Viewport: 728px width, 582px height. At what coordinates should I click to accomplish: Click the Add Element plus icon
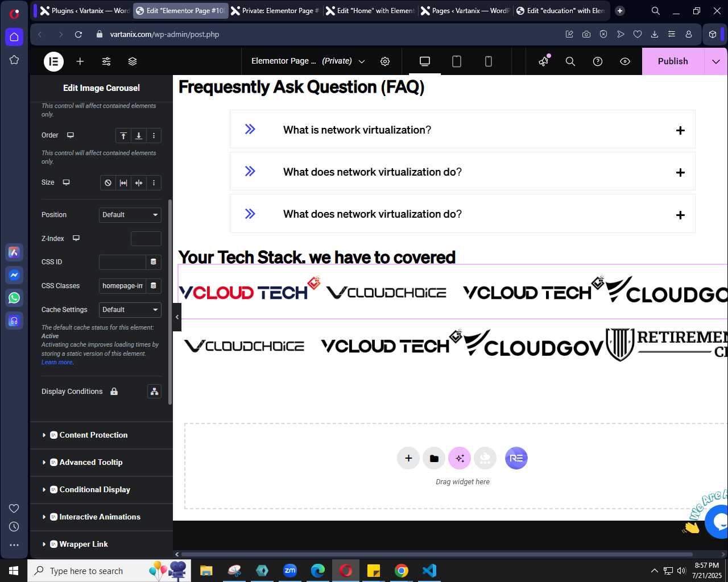[80, 61]
